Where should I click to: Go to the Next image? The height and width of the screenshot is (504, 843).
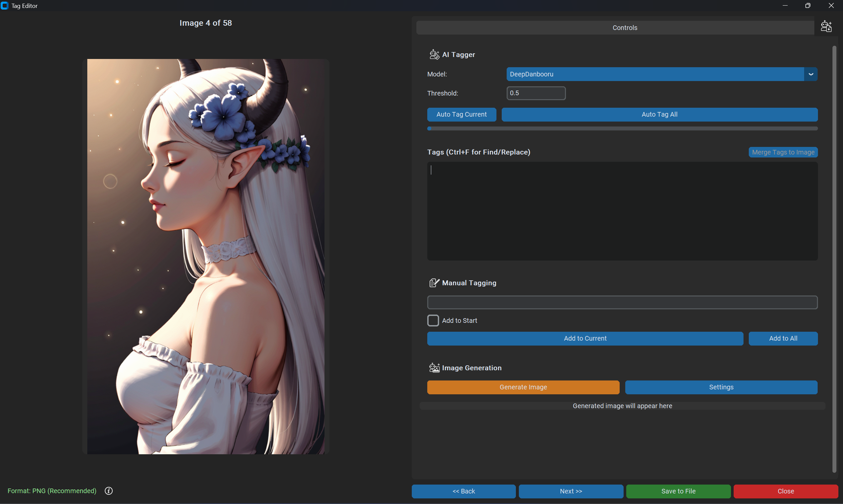[x=571, y=491]
